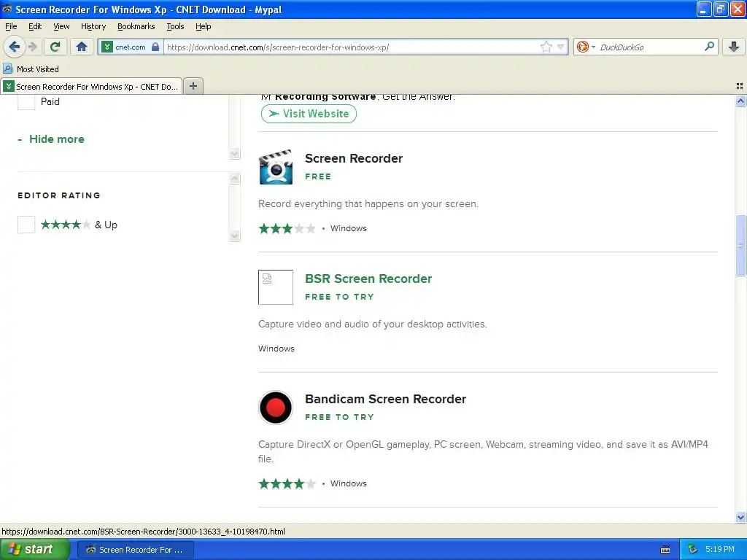Click the Editor Rating panel scroll up arrow
This screenshot has height=560, width=747.
pyautogui.click(x=234, y=179)
